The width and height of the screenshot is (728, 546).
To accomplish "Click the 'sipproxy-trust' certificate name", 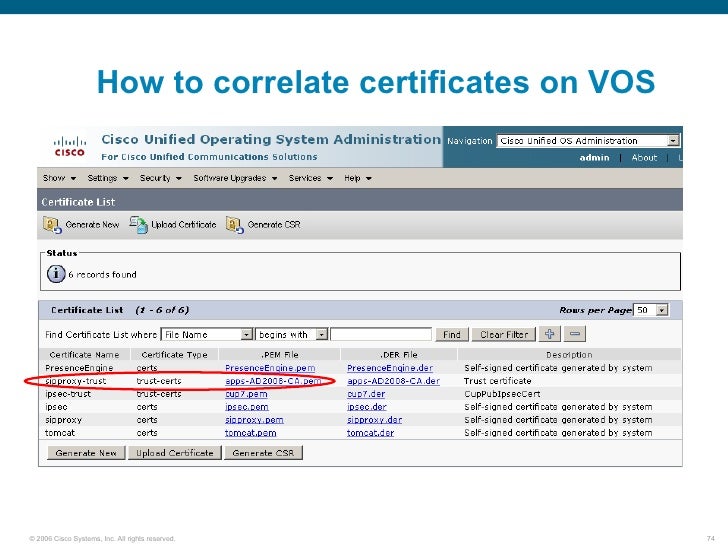I will 75,381.
